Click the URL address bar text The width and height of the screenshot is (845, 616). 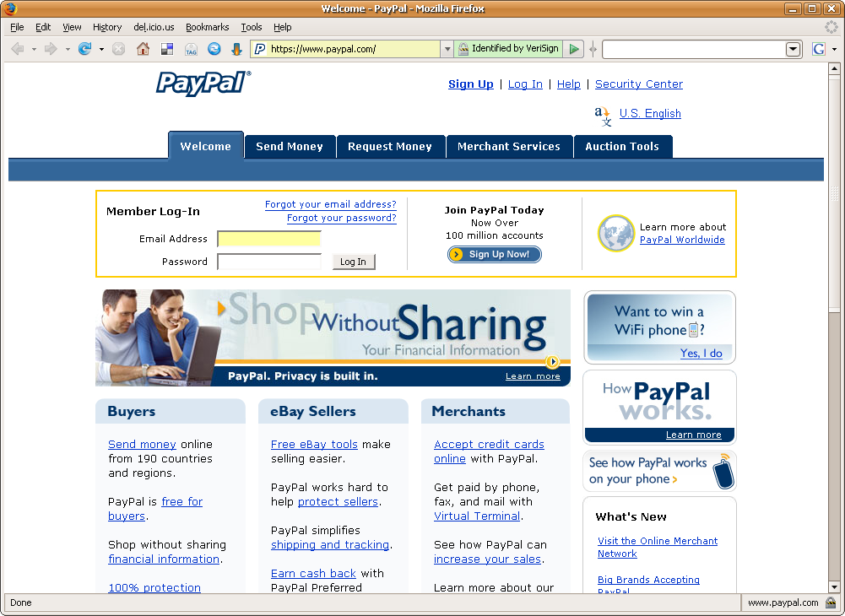point(322,49)
